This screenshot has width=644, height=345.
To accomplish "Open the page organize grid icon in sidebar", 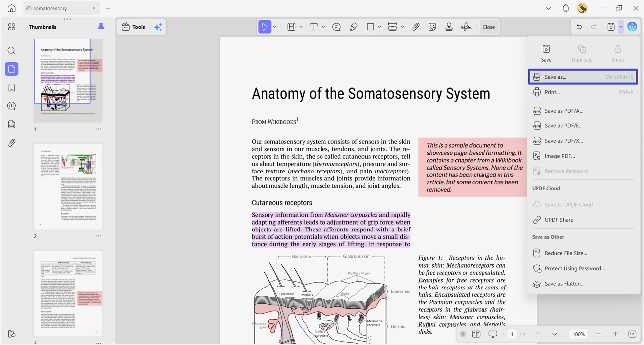I will coord(12,27).
